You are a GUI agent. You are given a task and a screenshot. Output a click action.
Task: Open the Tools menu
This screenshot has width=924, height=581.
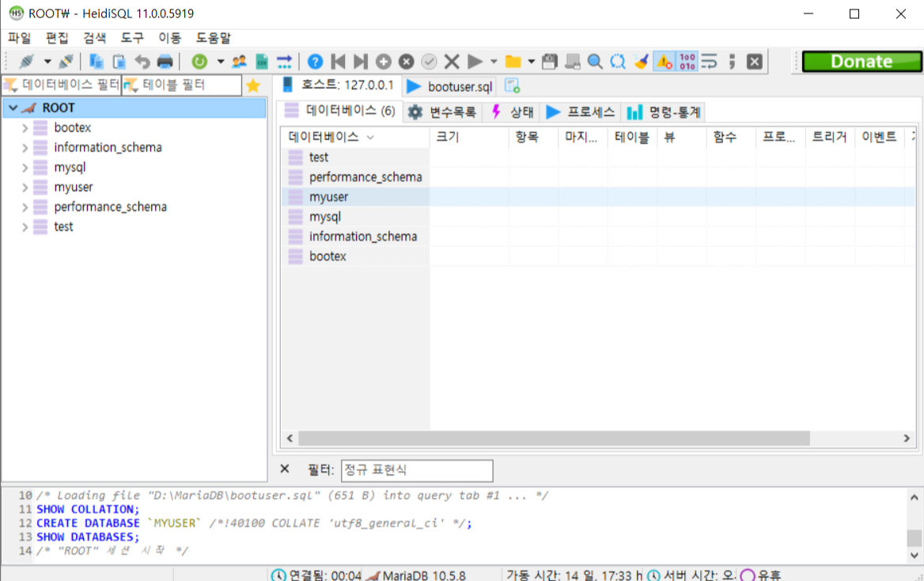pos(133,38)
